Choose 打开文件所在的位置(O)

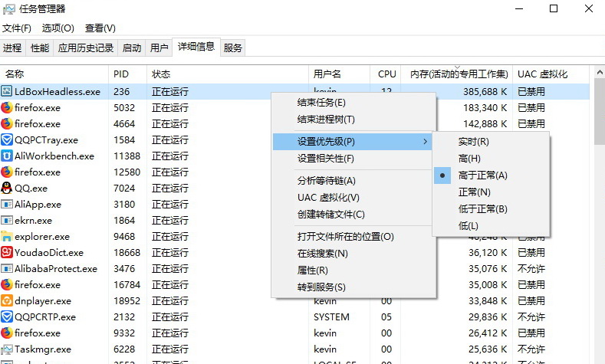coord(353,237)
